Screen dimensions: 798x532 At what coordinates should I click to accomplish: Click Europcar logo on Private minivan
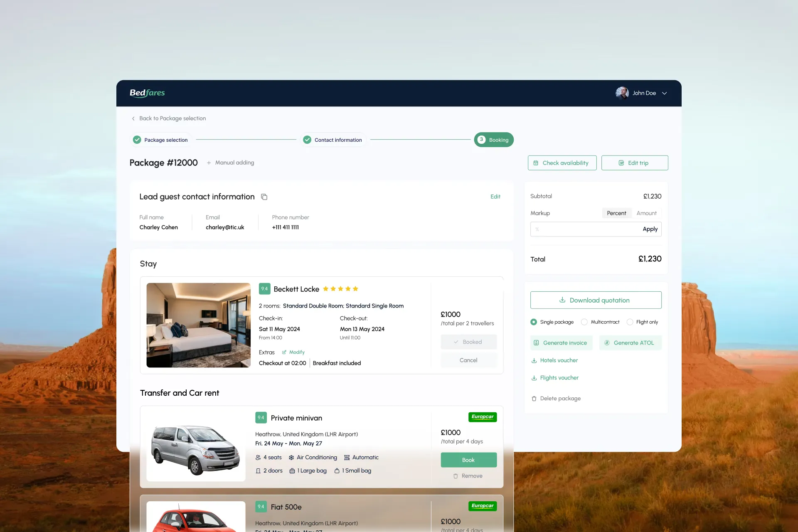pos(483,417)
